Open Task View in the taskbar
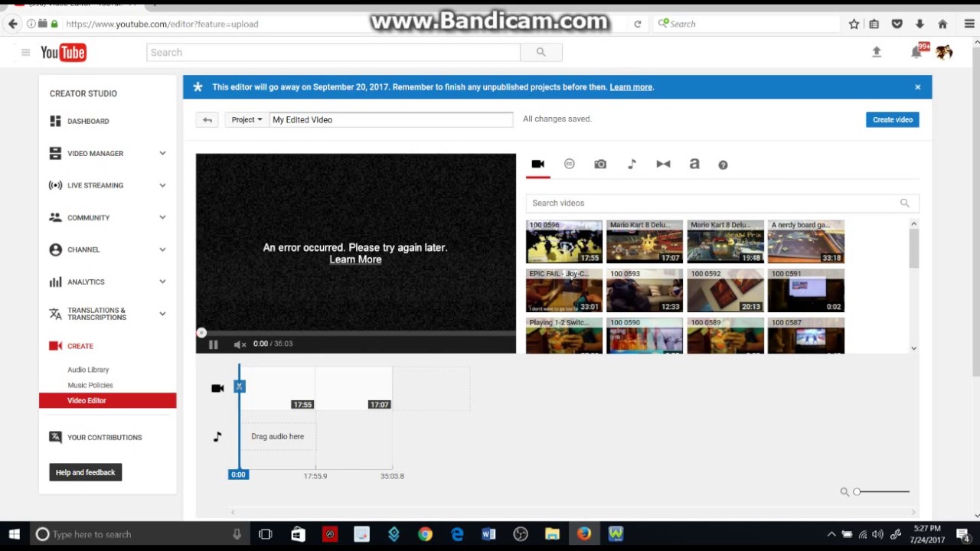 (266, 534)
